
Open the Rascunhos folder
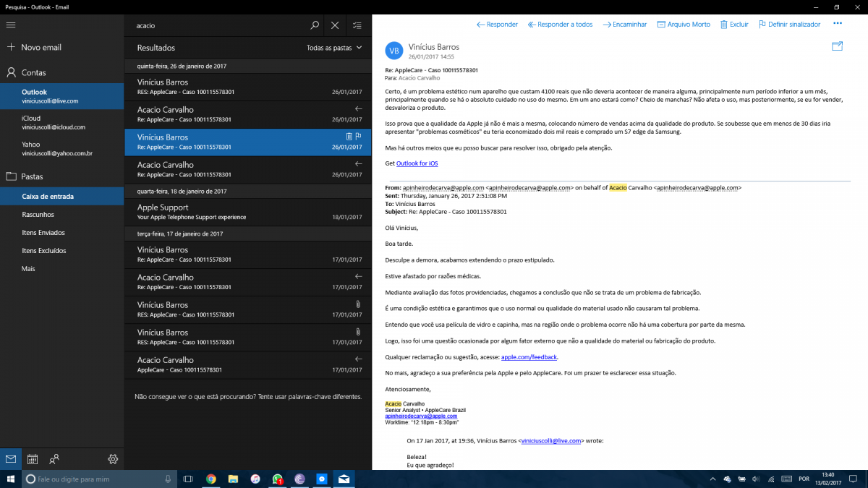point(62,214)
